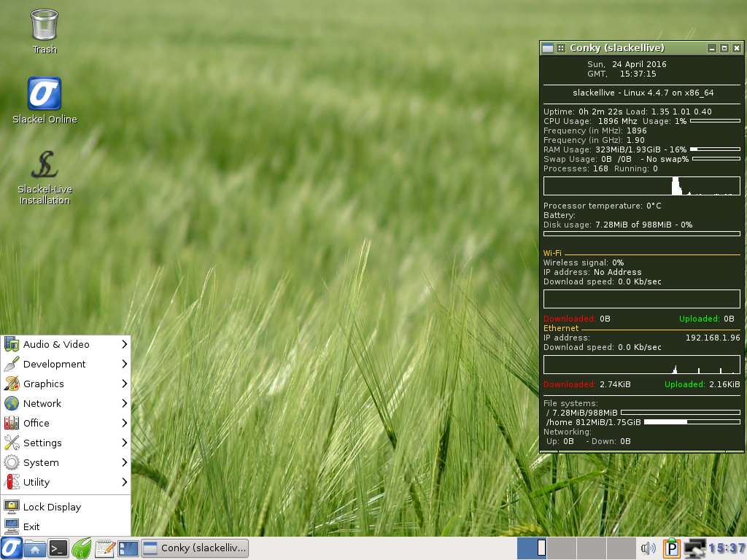Screen dimensions: 747x560
Task: Click the System gear icon
Action: 12,462
